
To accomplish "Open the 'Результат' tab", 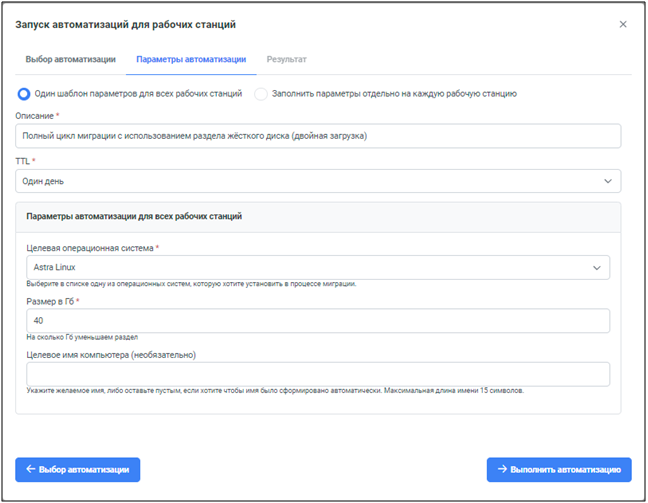I will 286,60.
